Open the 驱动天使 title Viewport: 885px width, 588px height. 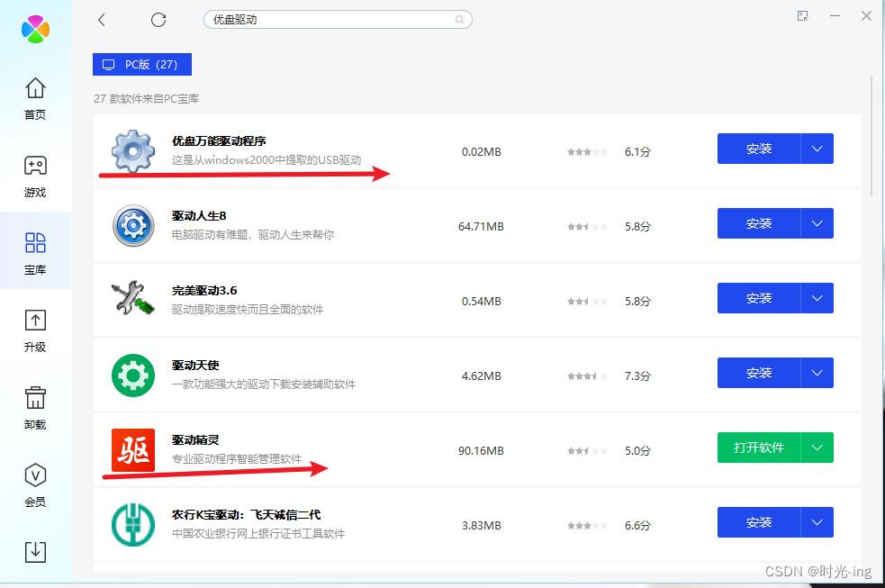[x=195, y=365]
